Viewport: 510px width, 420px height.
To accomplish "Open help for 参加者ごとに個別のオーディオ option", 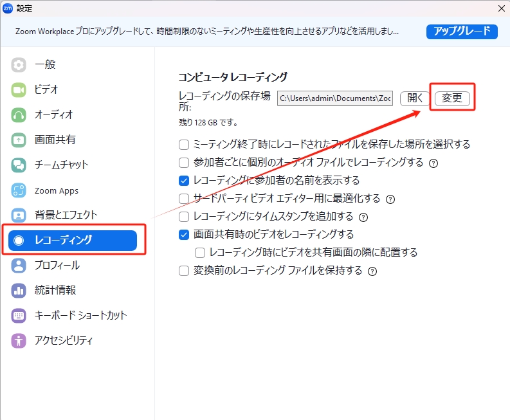I will pos(433,163).
